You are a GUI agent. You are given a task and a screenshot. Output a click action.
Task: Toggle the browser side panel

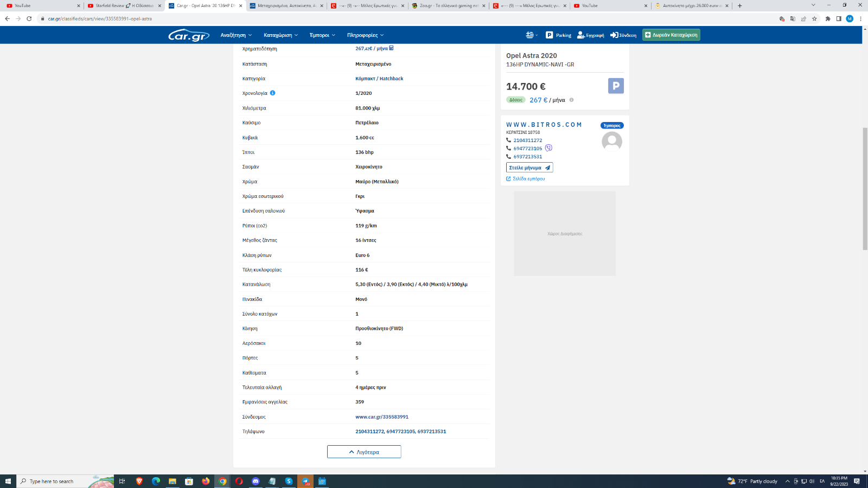839,18
